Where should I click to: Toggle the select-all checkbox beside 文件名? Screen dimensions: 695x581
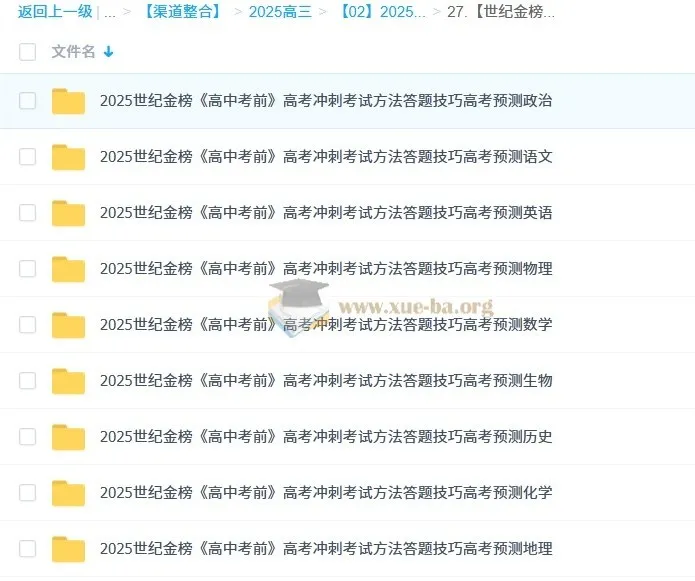[27, 52]
